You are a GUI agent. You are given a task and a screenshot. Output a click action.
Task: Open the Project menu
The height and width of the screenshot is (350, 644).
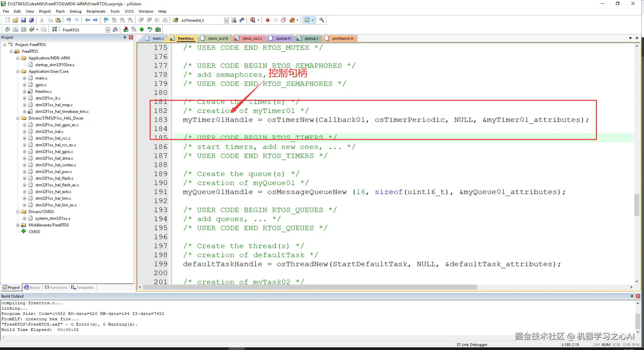coord(45,11)
